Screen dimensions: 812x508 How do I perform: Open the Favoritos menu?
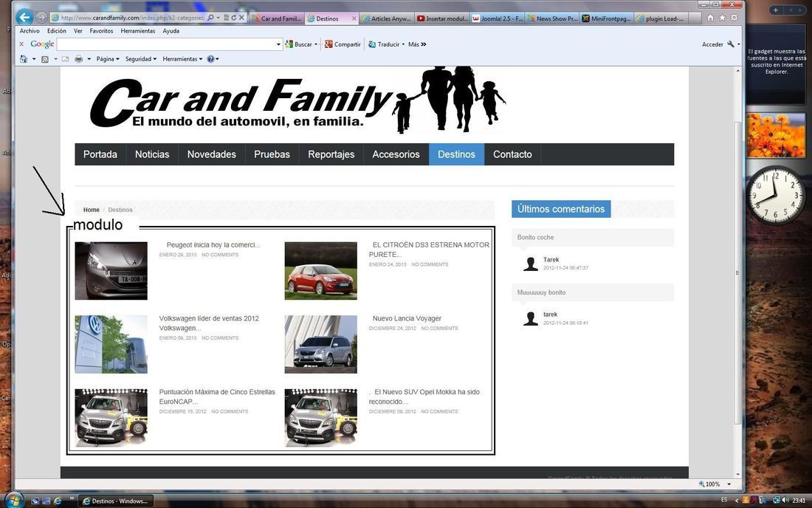coord(102,31)
